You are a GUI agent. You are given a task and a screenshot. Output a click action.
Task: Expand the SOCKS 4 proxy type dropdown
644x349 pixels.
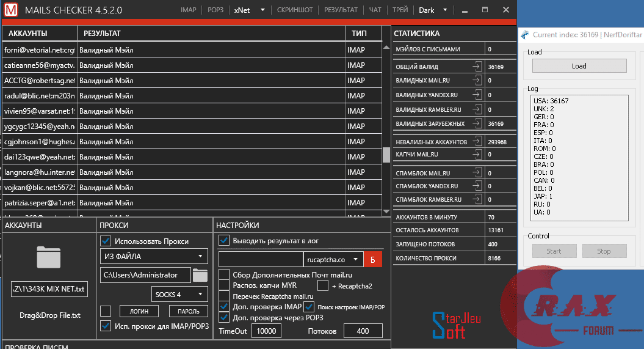tap(180, 294)
